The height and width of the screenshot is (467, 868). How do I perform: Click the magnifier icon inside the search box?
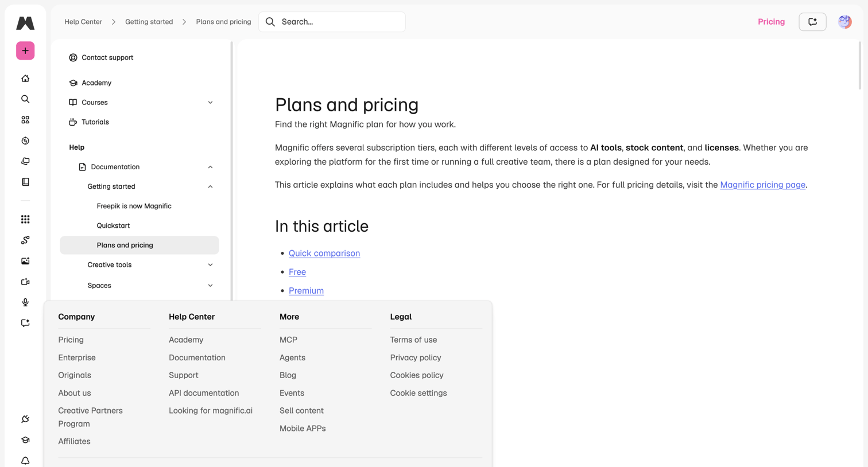click(270, 22)
